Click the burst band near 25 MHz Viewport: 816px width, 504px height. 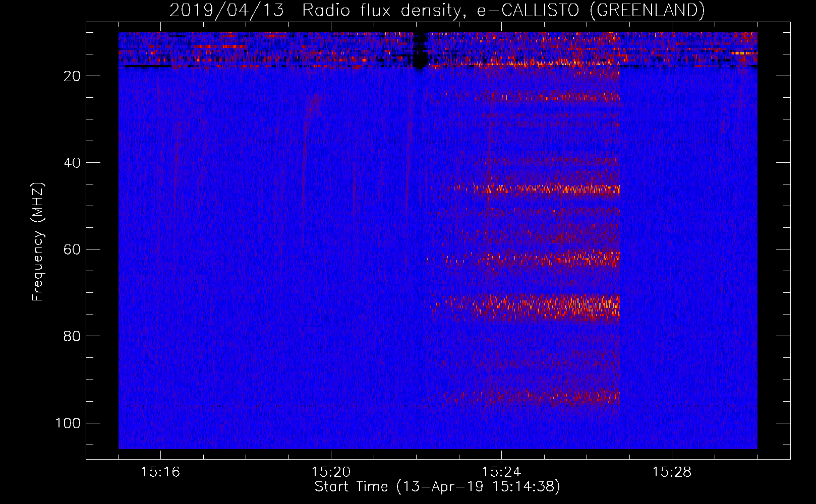(x=526, y=96)
